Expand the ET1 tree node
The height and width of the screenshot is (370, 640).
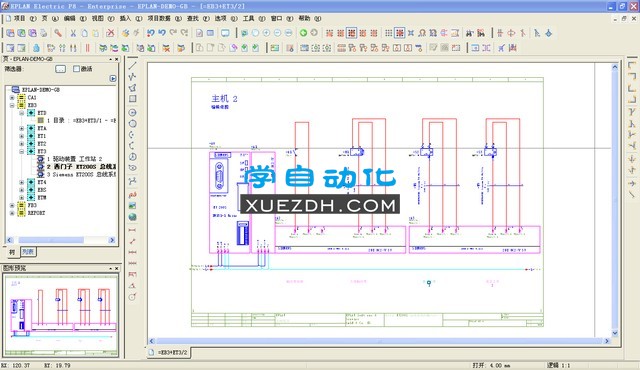[22, 136]
